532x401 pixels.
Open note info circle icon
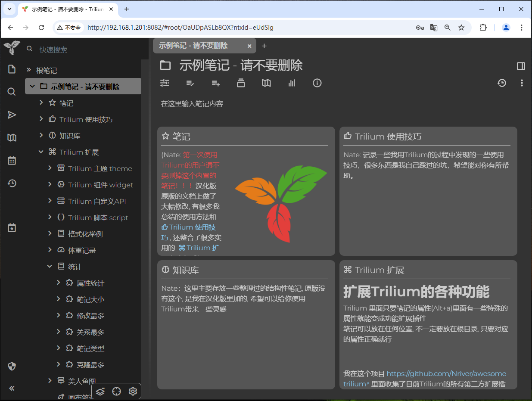tap(317, 83)
